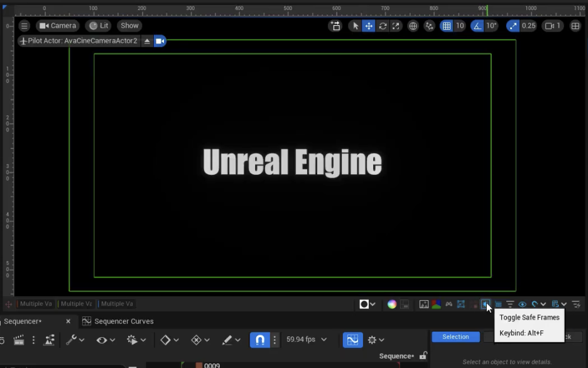Viewport: 588px width, 368px height.
Task: Click the first Multiple Values field
Action: [x=36, y=304]
